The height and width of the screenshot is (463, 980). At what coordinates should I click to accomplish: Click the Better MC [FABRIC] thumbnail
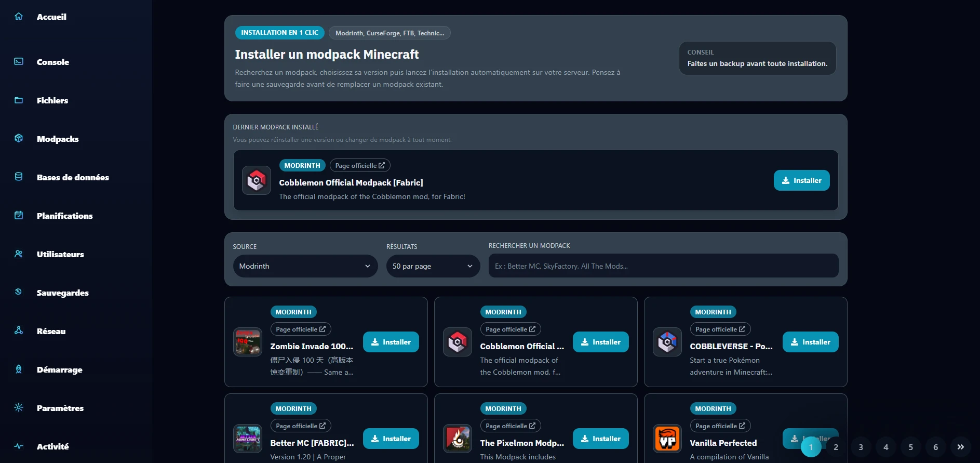(x=248, y=439)
